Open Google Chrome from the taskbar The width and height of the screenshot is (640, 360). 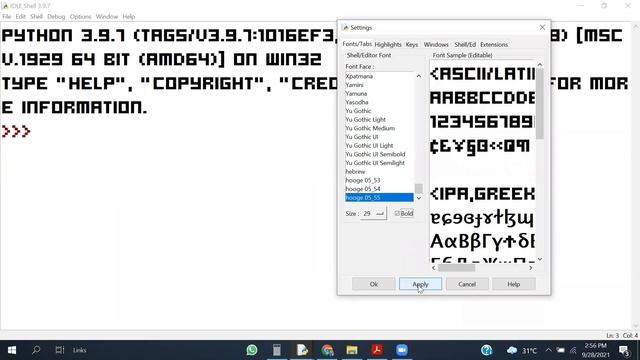point(327,350)
